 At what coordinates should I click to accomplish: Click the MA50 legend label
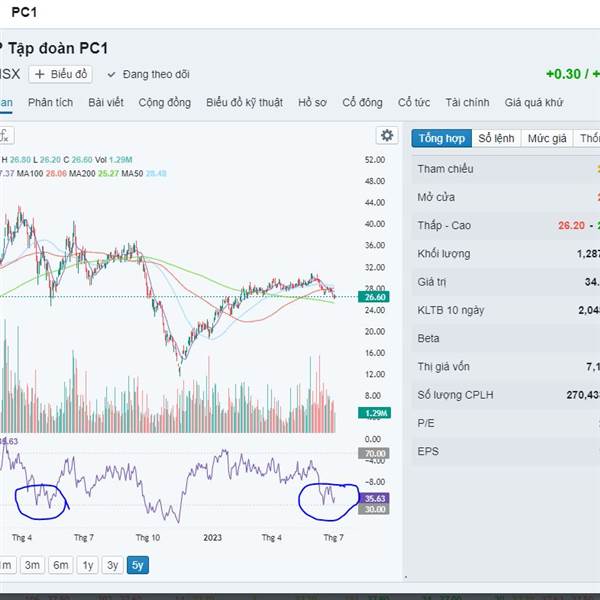[x=132, y=174]
